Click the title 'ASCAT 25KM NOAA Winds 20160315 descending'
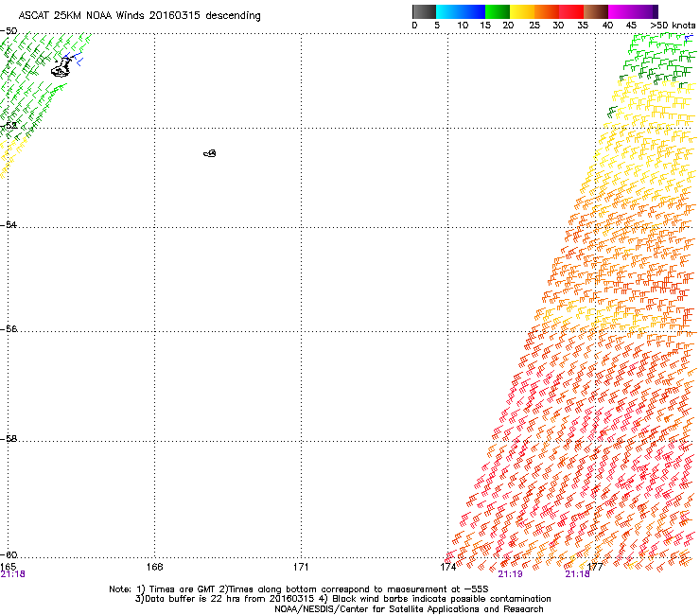The height and width of the screenshot is (615, 700). pos(140,16)
